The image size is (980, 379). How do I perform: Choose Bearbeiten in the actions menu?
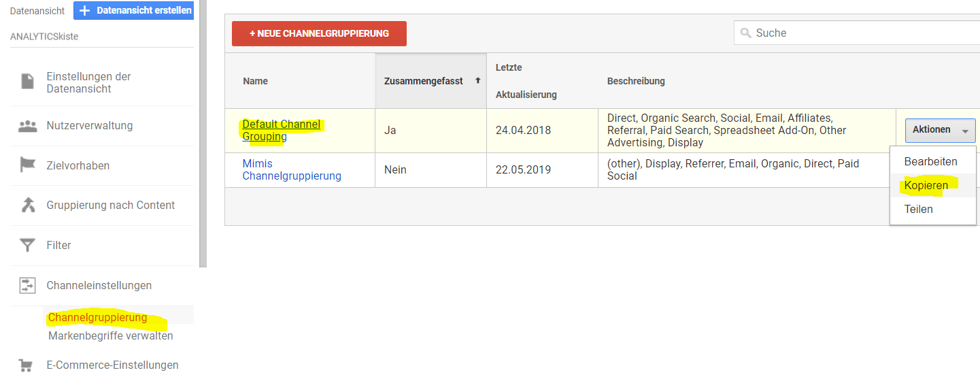pos(930,162)
